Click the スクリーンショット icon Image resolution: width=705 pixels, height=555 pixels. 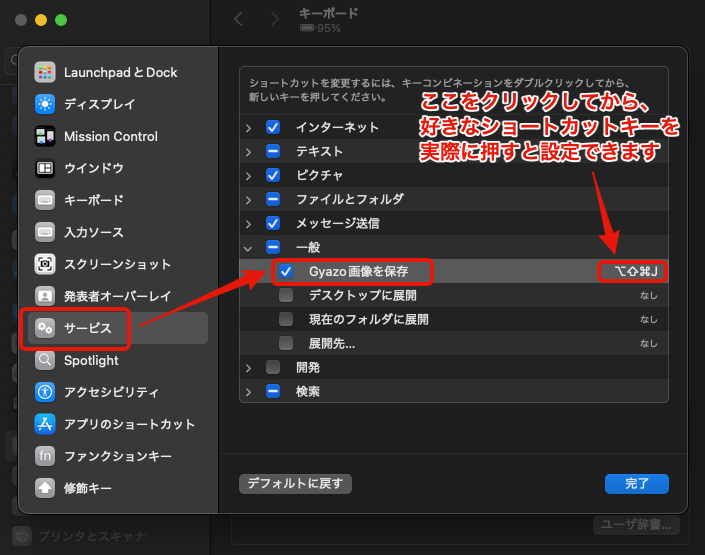[45, 264]
